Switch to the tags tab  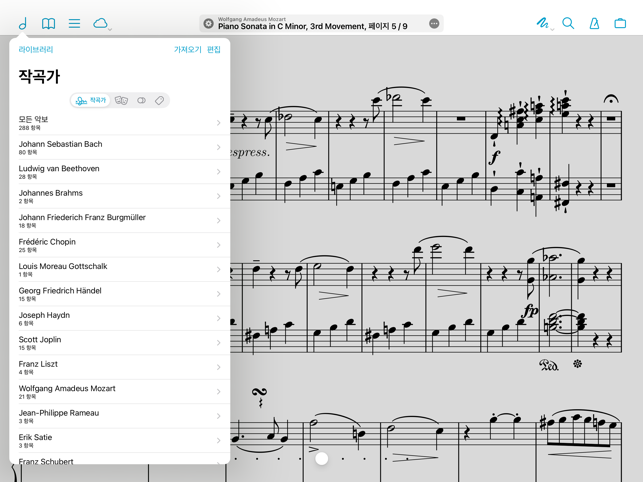[160, 101]
